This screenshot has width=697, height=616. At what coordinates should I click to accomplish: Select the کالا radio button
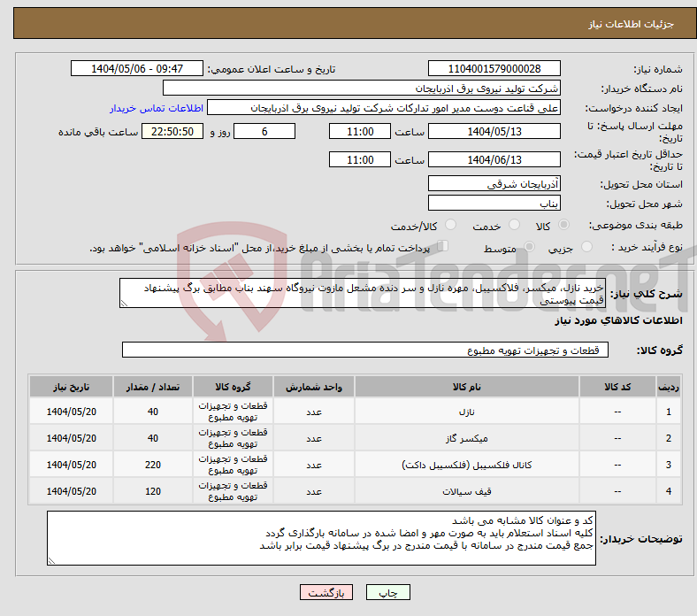point(564,227)
